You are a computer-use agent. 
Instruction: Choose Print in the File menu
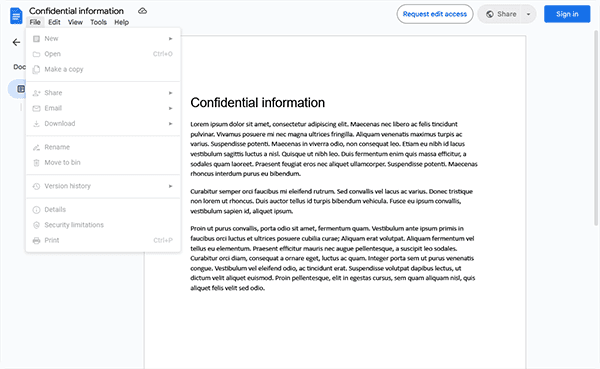[103, 240]
